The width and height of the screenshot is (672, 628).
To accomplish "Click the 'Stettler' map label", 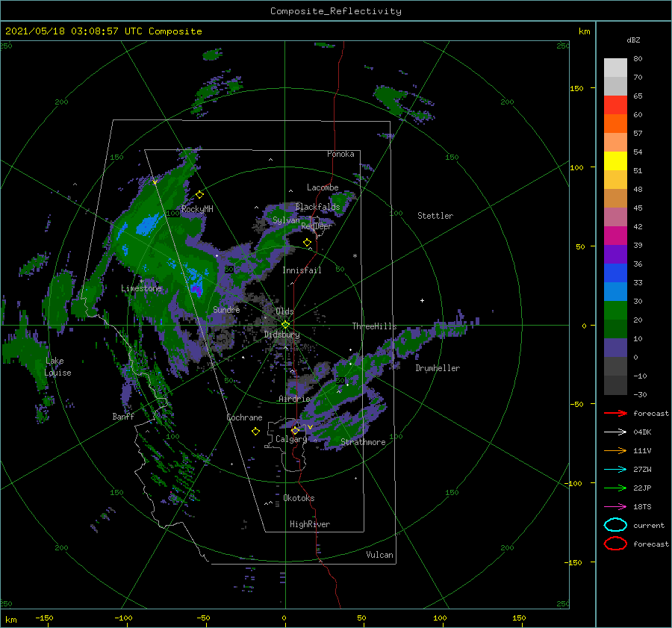I will coord(435,216).
